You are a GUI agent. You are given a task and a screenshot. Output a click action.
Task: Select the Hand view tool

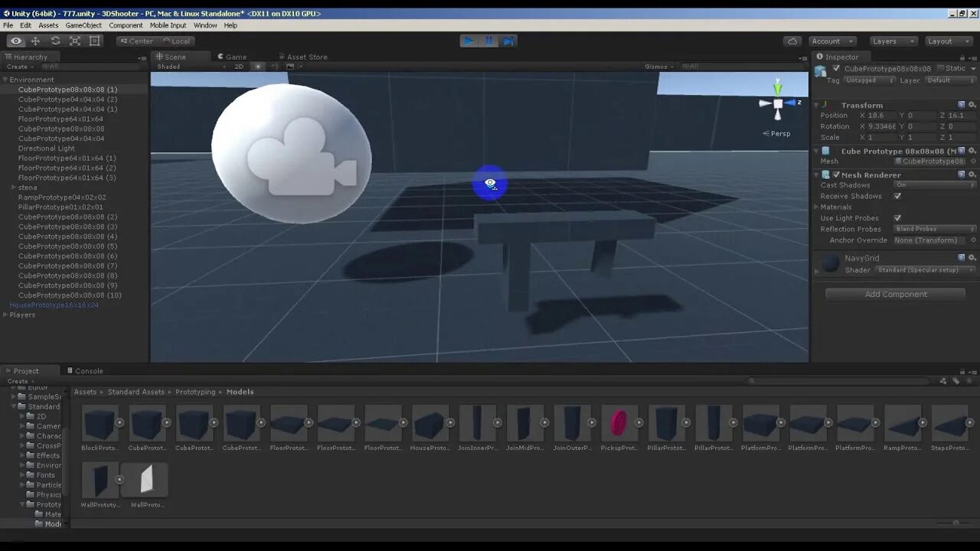click(16, 41)
